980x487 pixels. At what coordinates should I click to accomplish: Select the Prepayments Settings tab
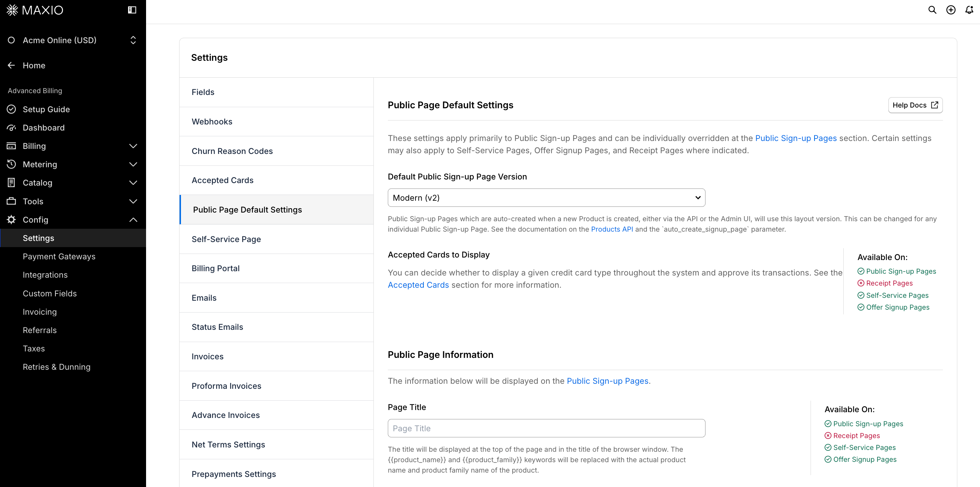tap(277, 474)
